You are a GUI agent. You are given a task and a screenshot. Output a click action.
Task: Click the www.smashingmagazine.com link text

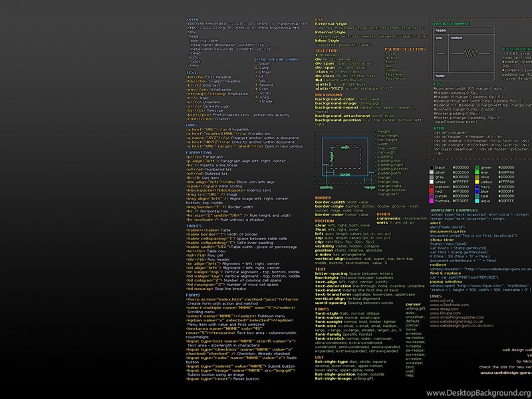[x=457, y=317]
